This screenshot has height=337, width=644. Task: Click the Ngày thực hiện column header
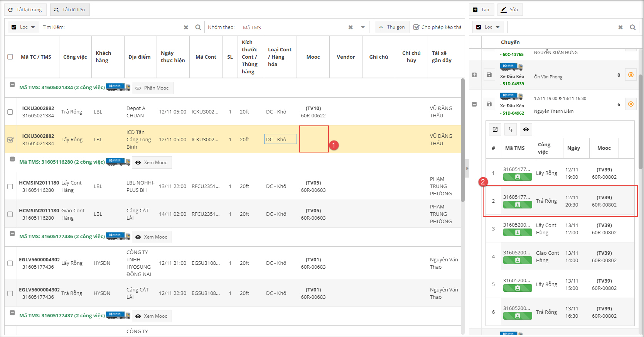(x=173, y=57)
